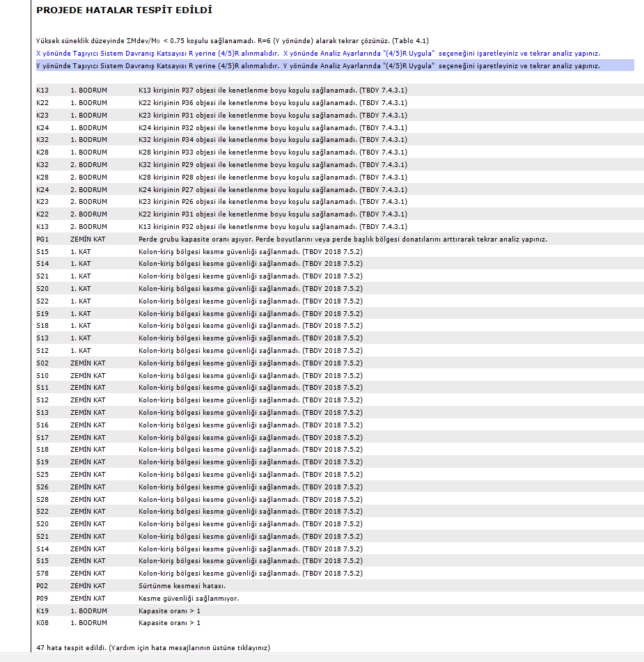Click K32 1. BODRUM P34 error row
644x662 pixels.
pos(273,140)
